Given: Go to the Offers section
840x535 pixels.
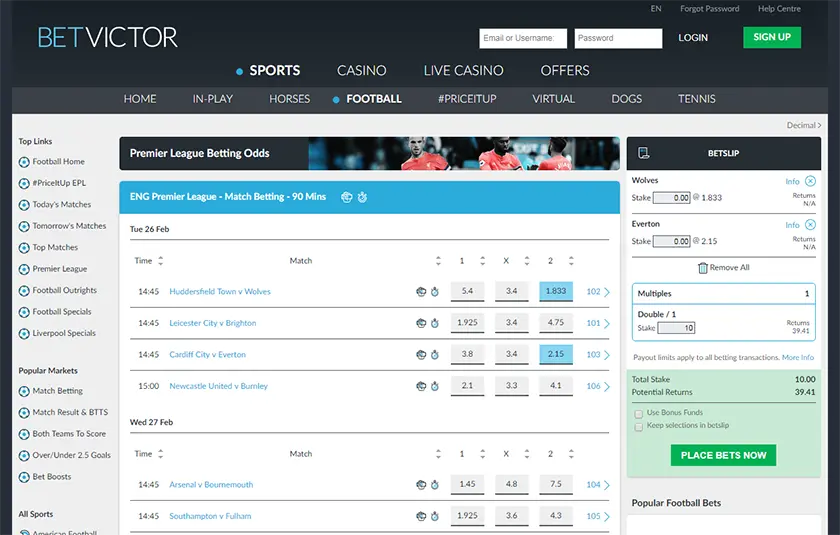Looking at the screenshot, I should [x=565, y=71].
